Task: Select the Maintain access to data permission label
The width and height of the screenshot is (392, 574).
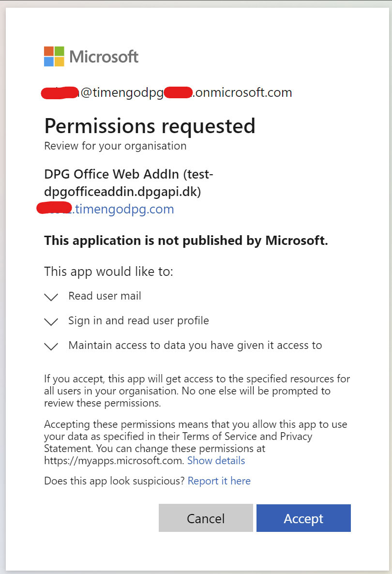Action: (195, 345)
